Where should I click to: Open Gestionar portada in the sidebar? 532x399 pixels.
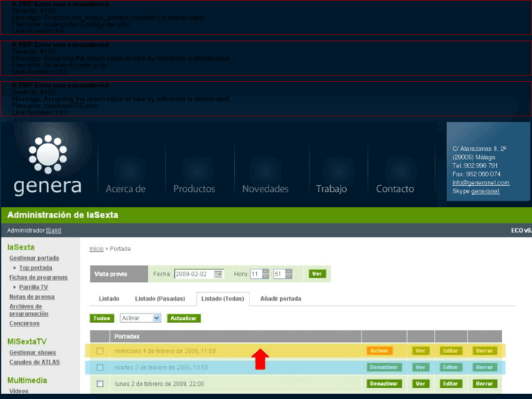click(34, 258)
